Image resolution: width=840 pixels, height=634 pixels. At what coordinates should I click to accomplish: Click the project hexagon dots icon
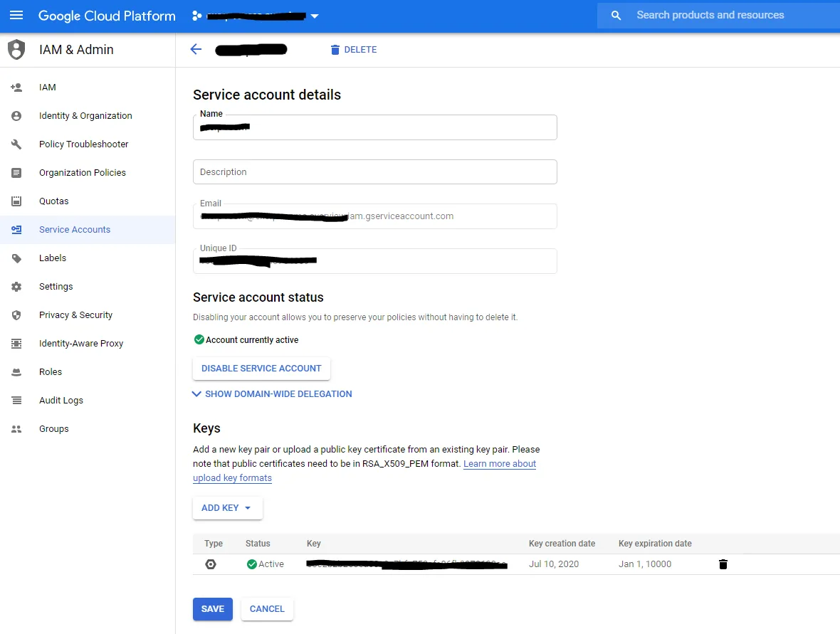(196, 16)
